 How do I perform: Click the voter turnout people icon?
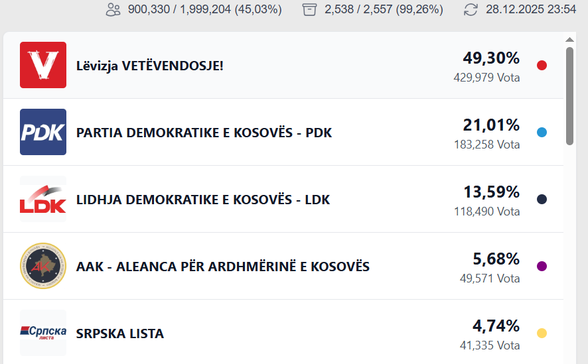point(113,10)
